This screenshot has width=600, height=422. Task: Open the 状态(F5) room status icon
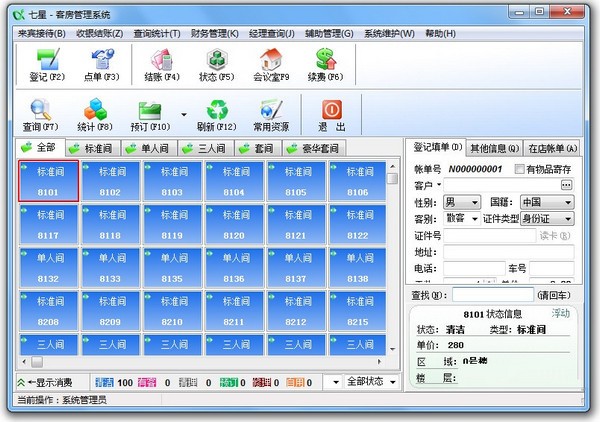(217, 59)
